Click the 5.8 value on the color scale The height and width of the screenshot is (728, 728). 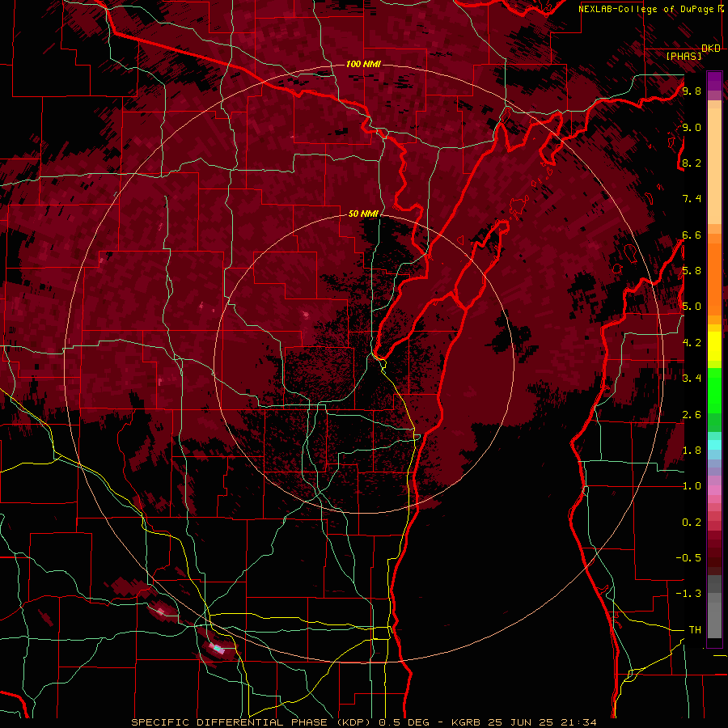coord(692,271)
